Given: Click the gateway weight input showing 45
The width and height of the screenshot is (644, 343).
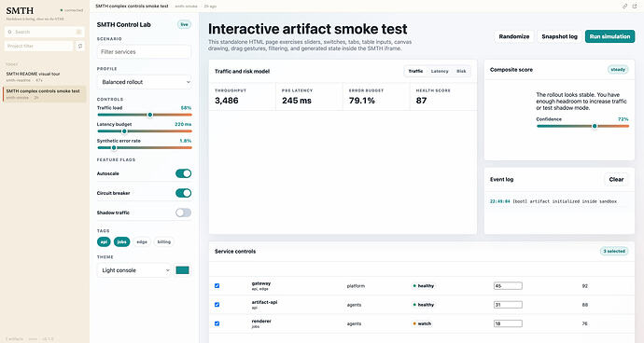Looking at the screenshot, I should click(508, 286).
